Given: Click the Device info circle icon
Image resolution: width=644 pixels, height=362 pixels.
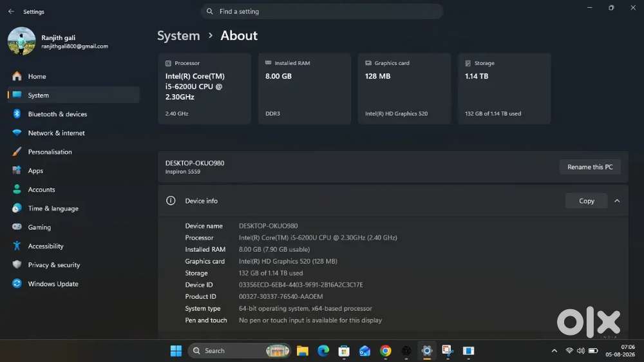Looking at the screenshot, I should tap(171, 201).
